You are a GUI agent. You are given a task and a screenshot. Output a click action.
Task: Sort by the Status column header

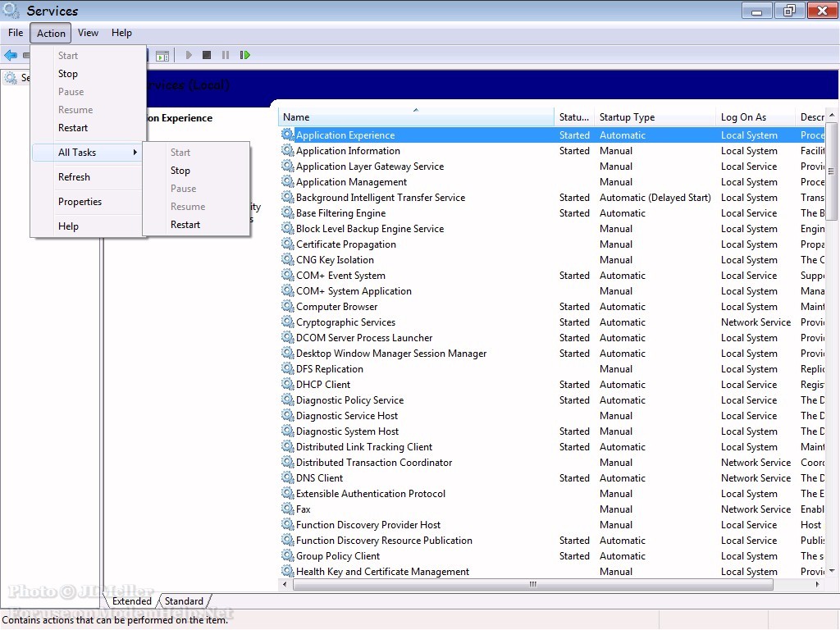point(574,116)
